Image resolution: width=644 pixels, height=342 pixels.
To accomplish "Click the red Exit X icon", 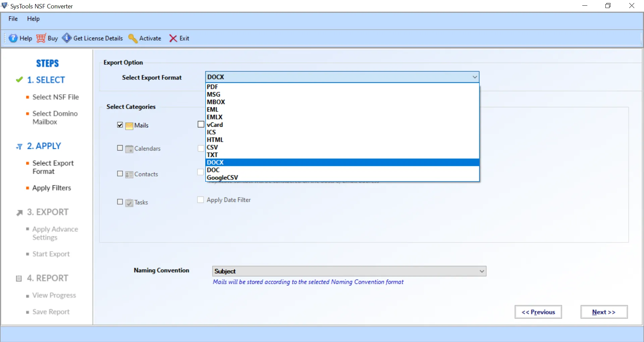I will click(173, 38).
